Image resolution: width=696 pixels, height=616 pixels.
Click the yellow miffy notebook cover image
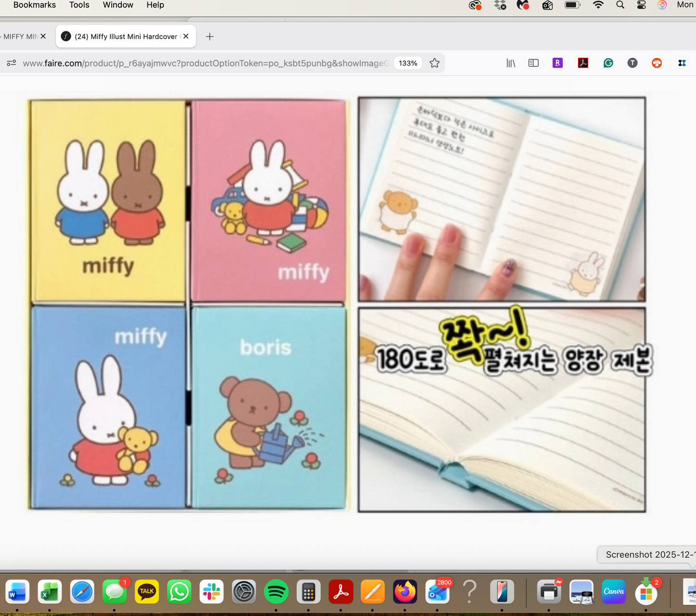click(108, 201)
